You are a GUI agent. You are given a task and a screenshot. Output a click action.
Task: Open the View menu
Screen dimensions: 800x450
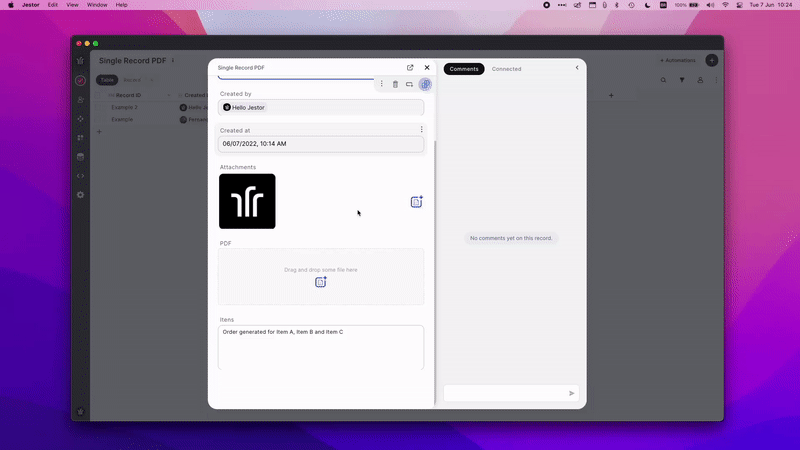tap(72, 5)
